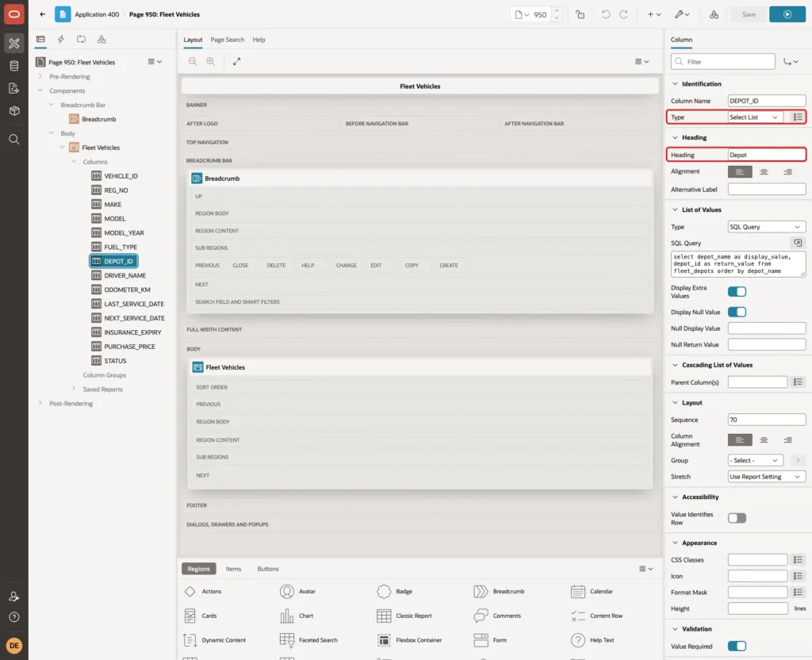Set heading alignment to left
Viewport: 812px width, 660px height.
coord(740,172)
